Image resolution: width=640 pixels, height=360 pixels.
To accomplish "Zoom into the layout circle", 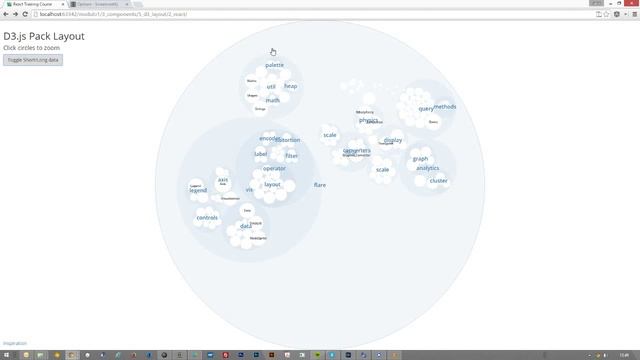I will tap(272, 184).
